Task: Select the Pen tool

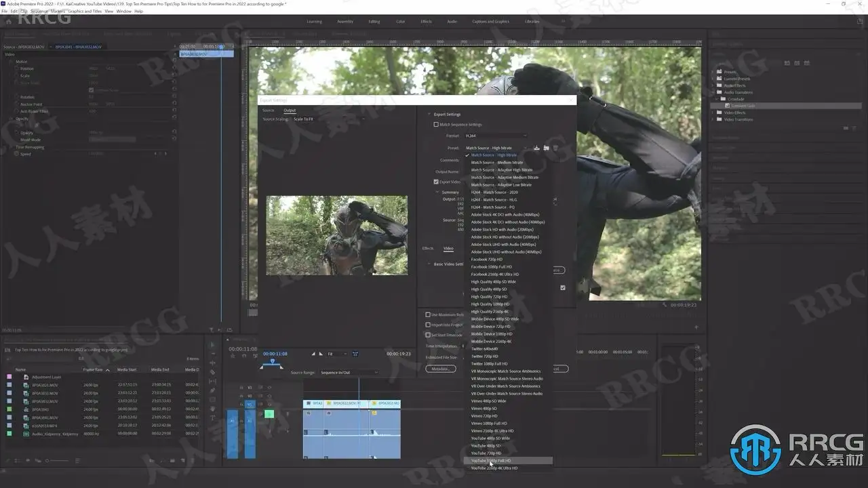Action: point(212,391)
